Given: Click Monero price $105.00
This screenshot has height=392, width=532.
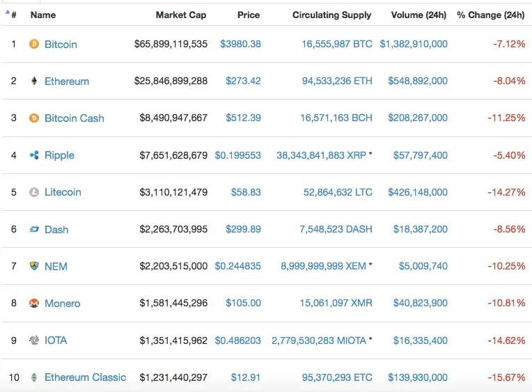Looking at the screenshot, I should tap(243, 303).
